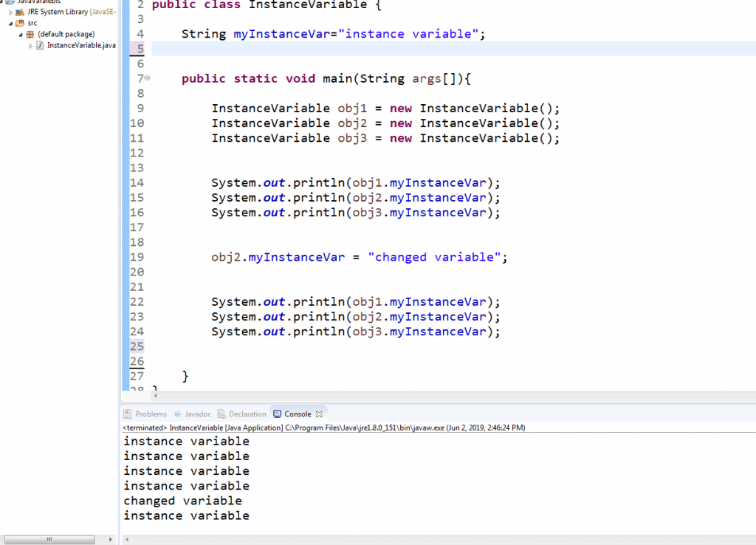Viewport: 756px width, 545px height.
Task: Select the InstanceVariable.java file icon
Action: (40, 45)
